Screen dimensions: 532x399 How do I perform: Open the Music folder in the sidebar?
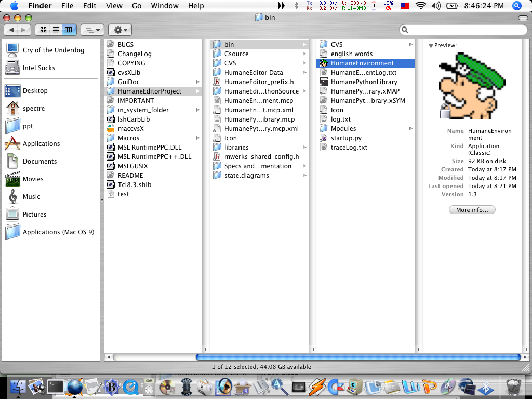pos(12,197)
